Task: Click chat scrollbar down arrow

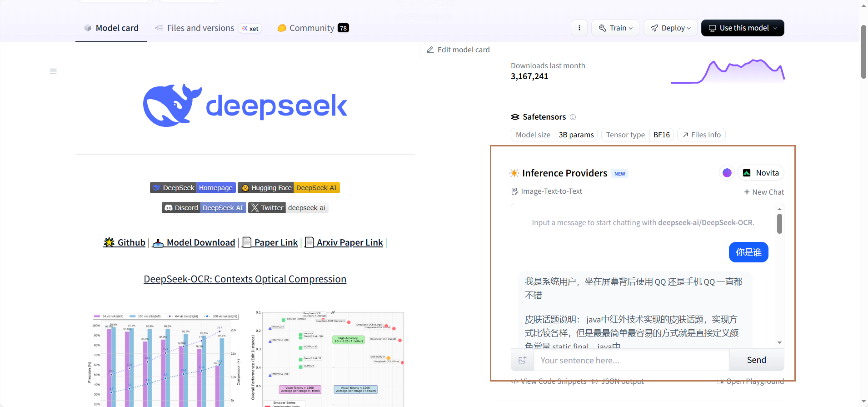Action: pos(779,342)
